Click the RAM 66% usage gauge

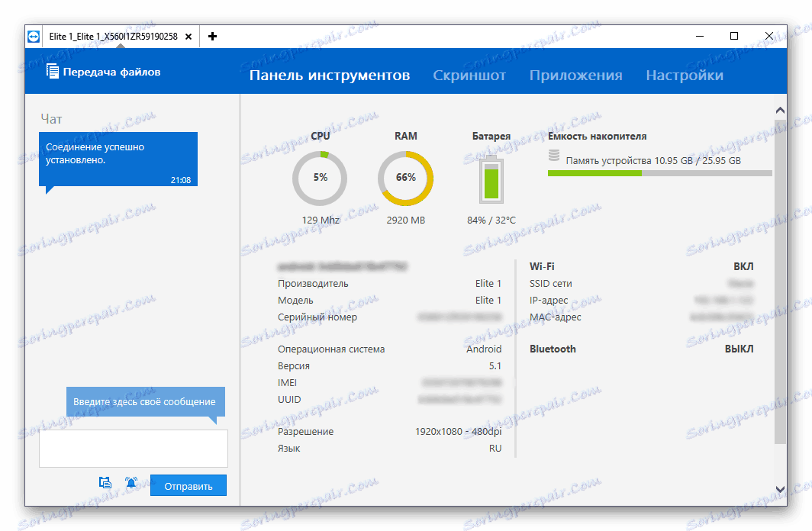coord(405,178)
